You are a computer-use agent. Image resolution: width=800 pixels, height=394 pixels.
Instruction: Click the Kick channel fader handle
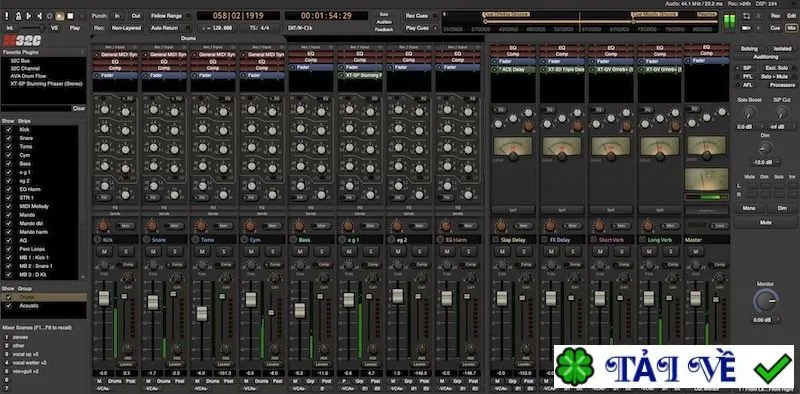(x=104, y=299)
